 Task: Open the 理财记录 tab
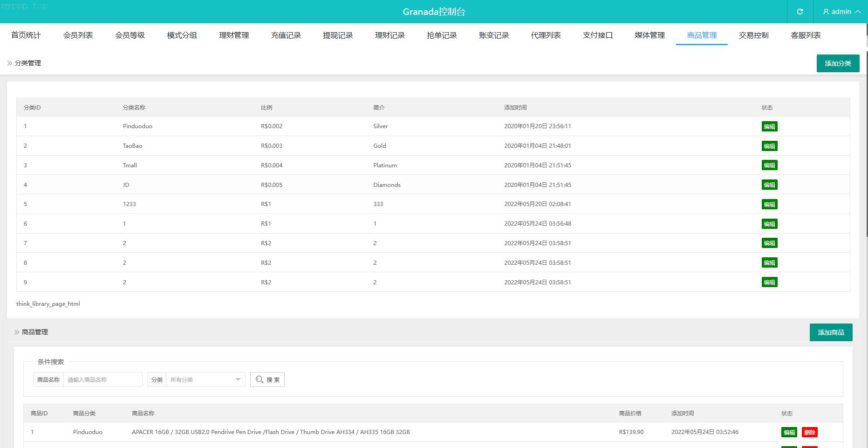pos(390,35)
